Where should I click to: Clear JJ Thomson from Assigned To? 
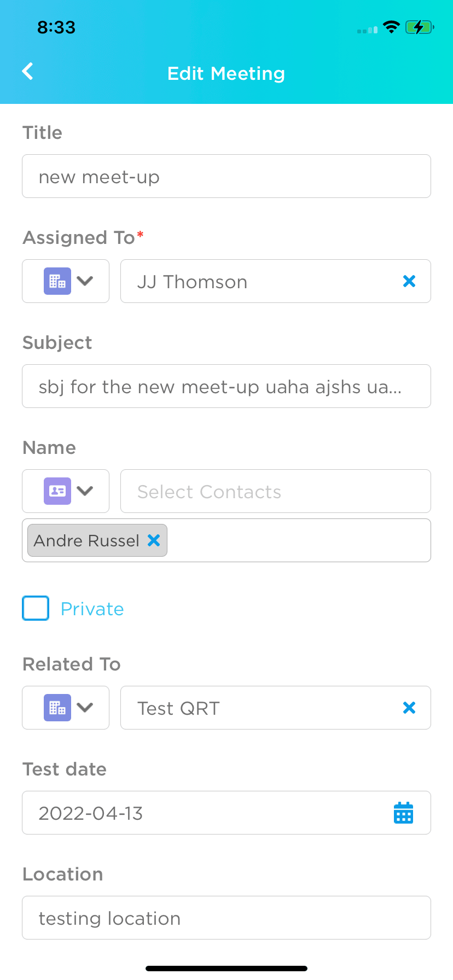point(409,281)
